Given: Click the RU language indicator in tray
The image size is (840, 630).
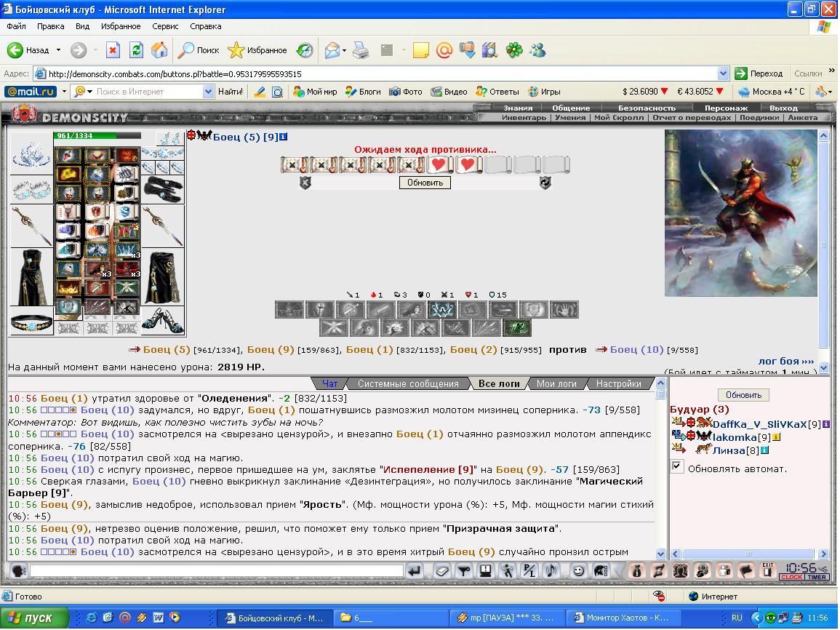Looking at the screenshot, I should 737,618.
